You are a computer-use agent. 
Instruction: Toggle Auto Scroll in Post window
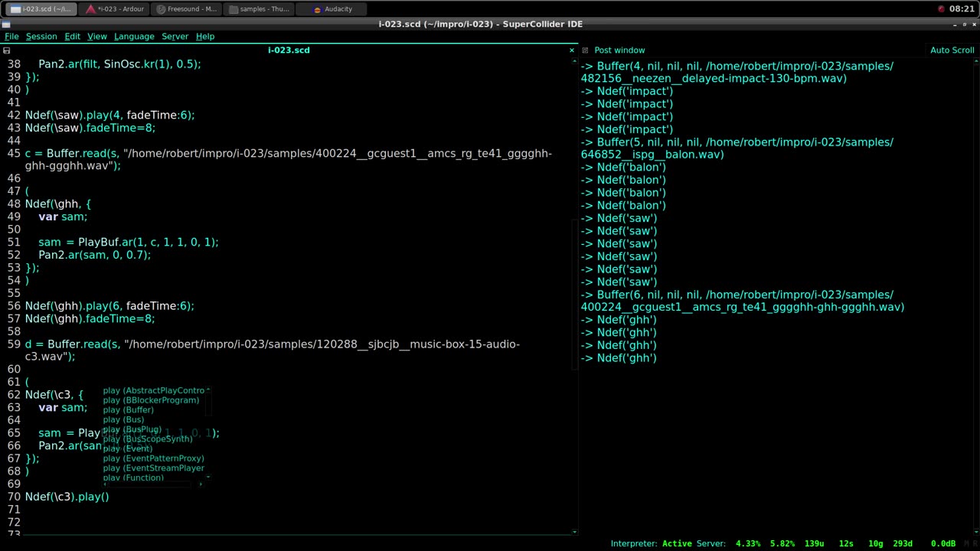pyautogui.click(x=952, y=50)
